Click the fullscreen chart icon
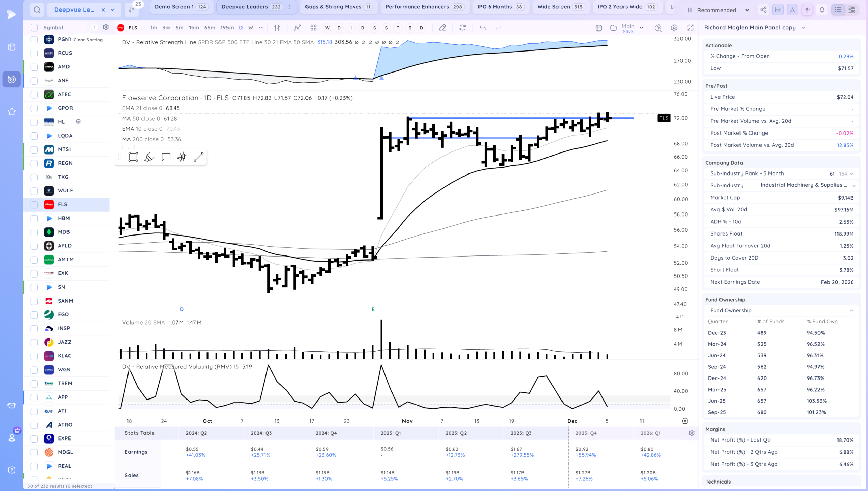The height and width of the screenshot is (491, 868). tap(690, 28)
